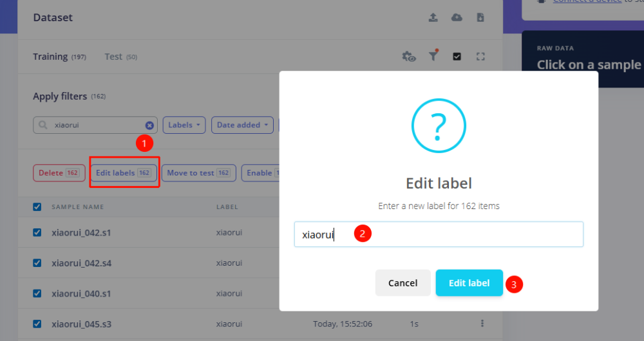Switch to the Training tab
This screenshot has height=341, width=644.
tap(51, 57)
